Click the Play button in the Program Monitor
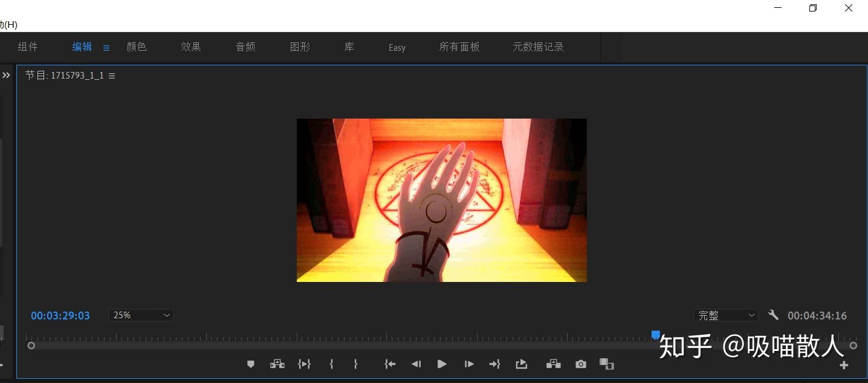Viewport: 868px width, 383px height. pos(442,364)
